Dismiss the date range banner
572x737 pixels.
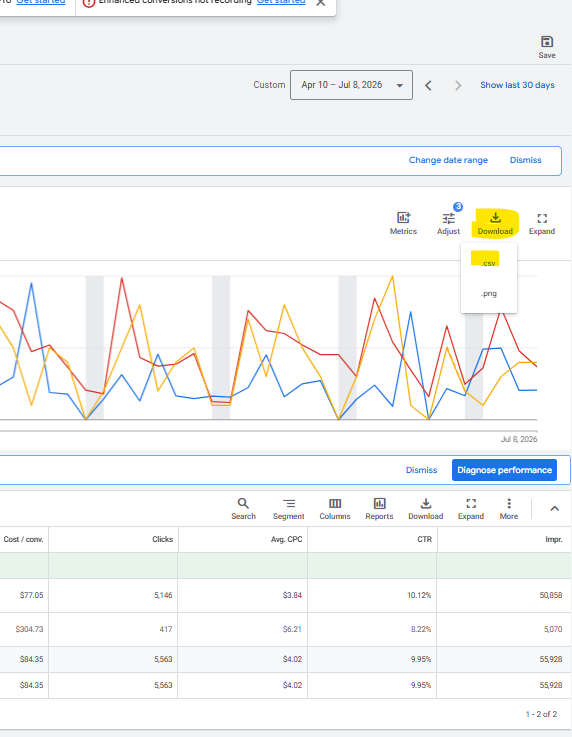click(x=525, y=160)
